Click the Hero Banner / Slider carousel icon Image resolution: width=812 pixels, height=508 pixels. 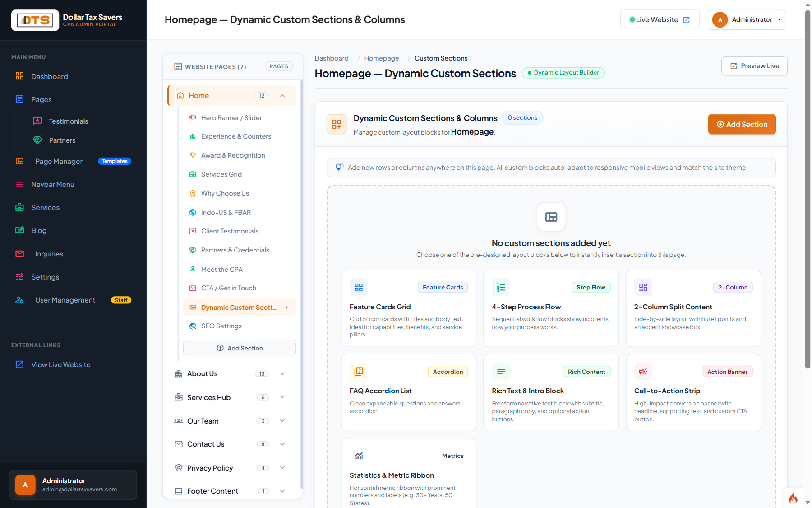click(x=193, y=117)
